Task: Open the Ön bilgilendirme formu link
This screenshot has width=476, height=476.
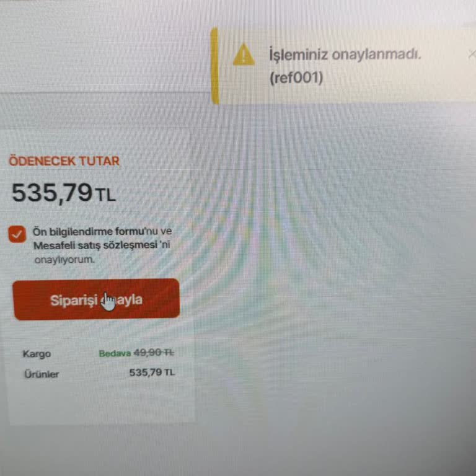Action: tap(89, 232)
